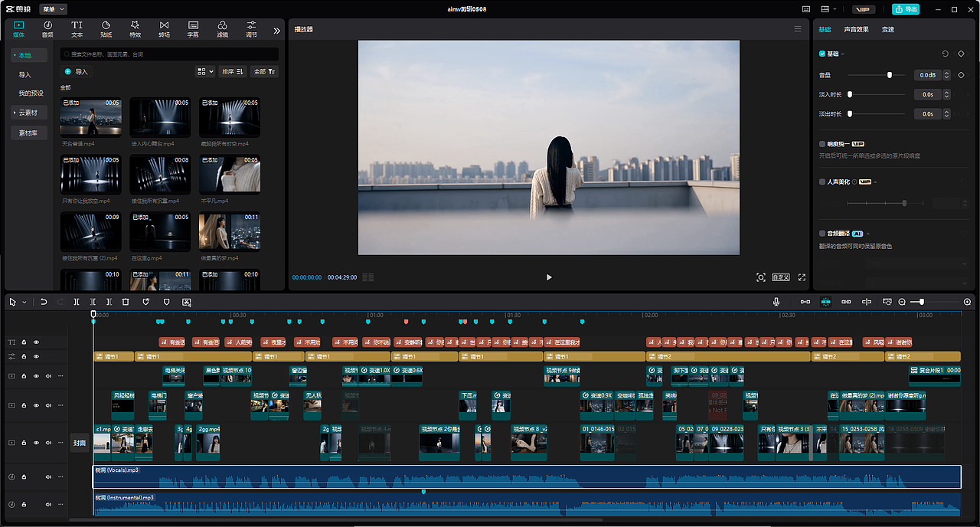Click the player focus frame icon
The height and width of the screenshot is (527, 980).
click(760, 277)
